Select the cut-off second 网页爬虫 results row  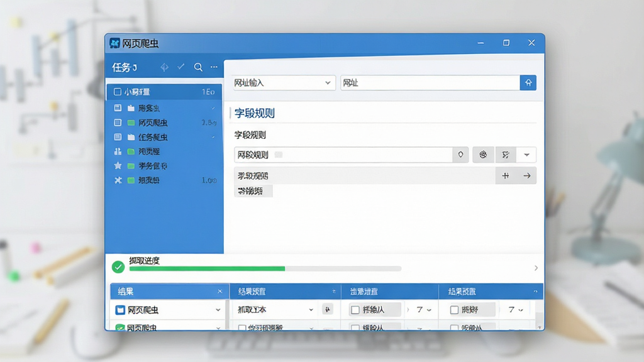click(169, 327)
